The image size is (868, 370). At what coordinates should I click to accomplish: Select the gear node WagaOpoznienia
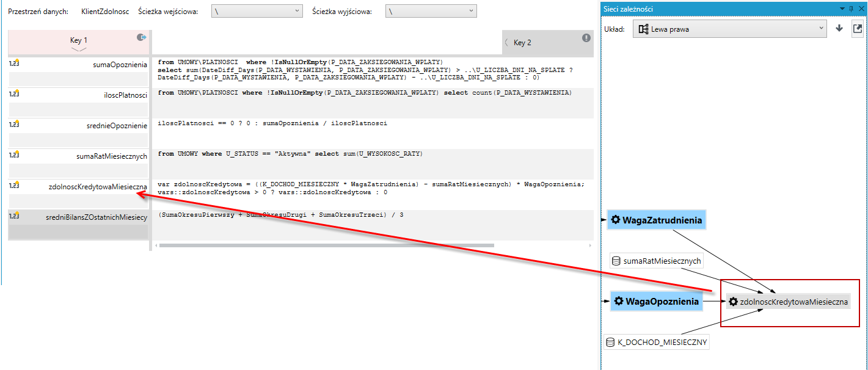656,301
